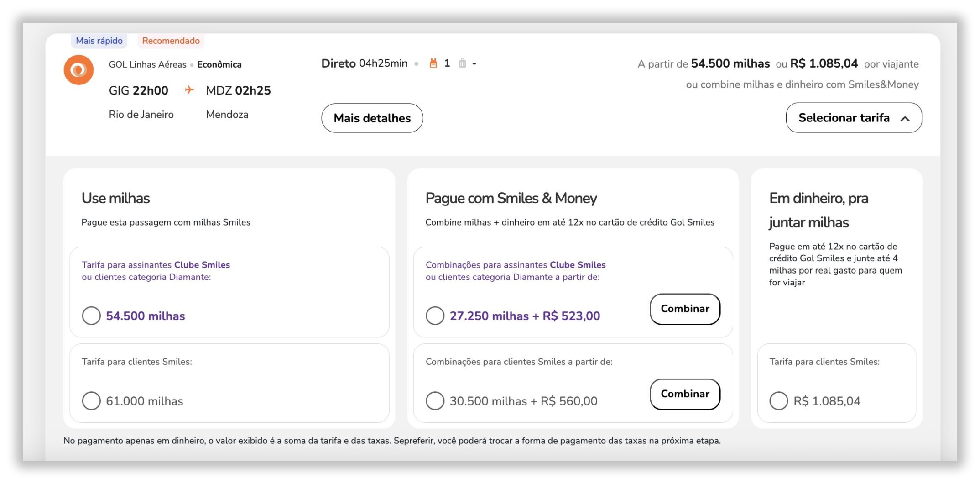Click the Pague com Smiles & Money heading
The height and width of the screenshot is (484, 980).
coord(511,198)
